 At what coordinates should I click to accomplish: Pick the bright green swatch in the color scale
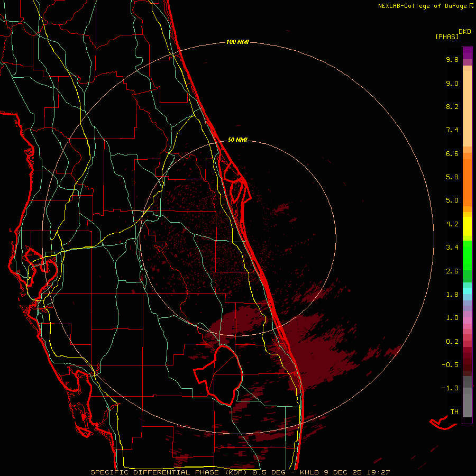(x=467, y=255)
